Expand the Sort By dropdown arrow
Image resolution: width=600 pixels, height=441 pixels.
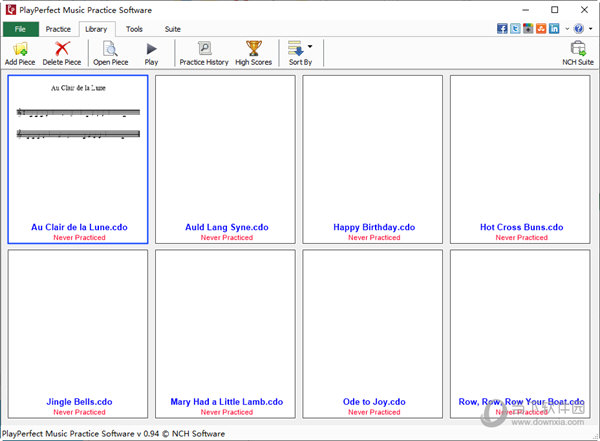pos(310,46)
